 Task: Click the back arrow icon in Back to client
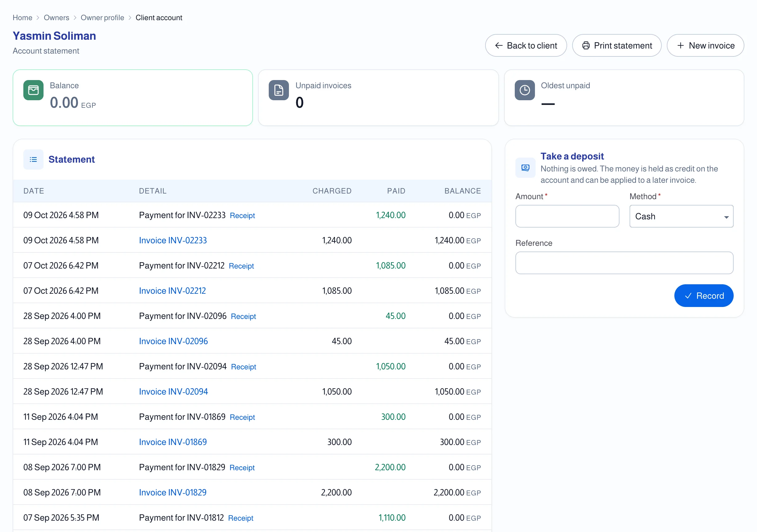click(499, 45)
